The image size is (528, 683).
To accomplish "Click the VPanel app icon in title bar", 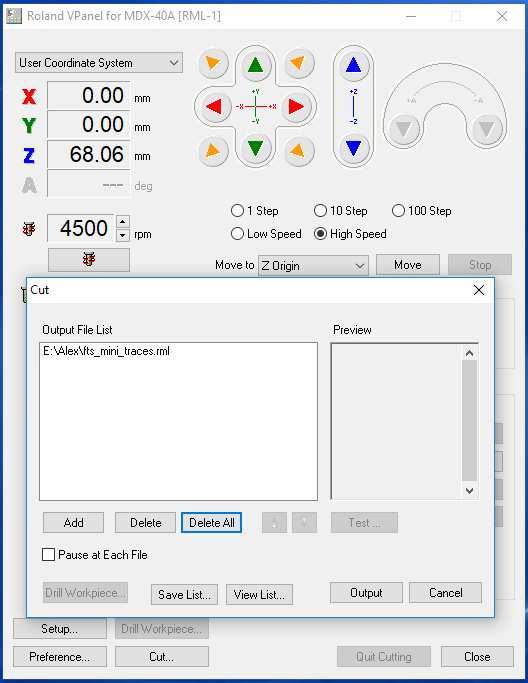I will [14, 16].
